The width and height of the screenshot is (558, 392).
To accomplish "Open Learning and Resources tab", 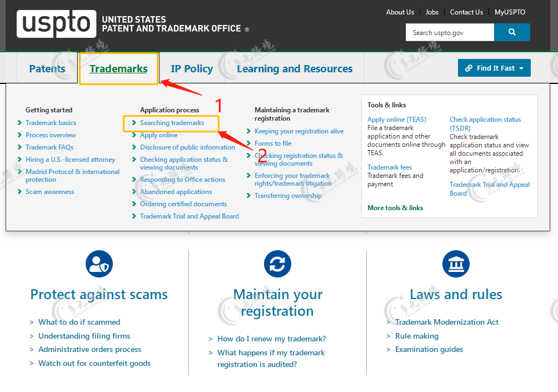I will click(295, 68).
